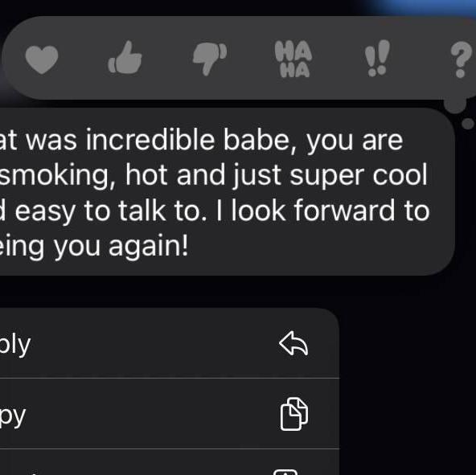Image resolution: width=476 pixels, height=475 pixels.
Task: Tap the small tapback bubble tail dot
Action: [x=468, y=123]
